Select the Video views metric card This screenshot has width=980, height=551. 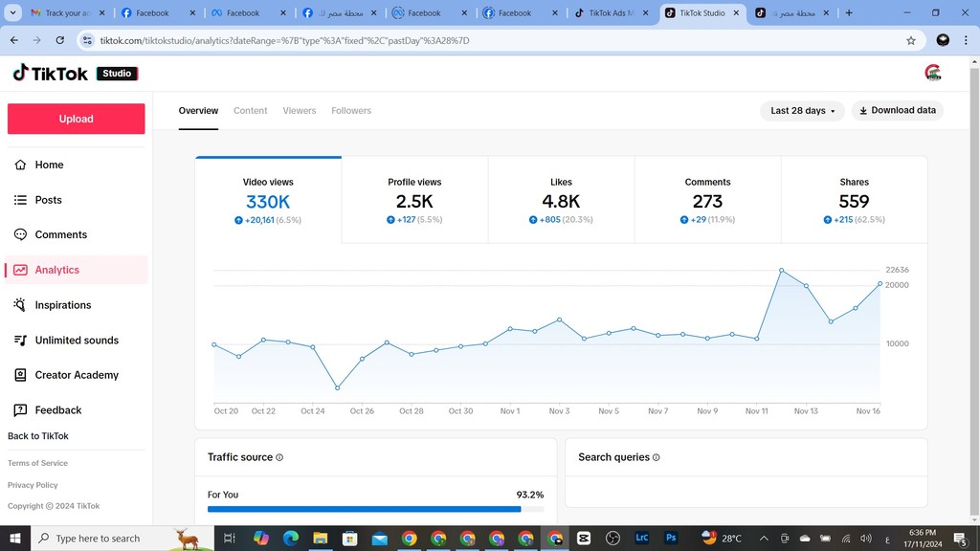[268, 200]
